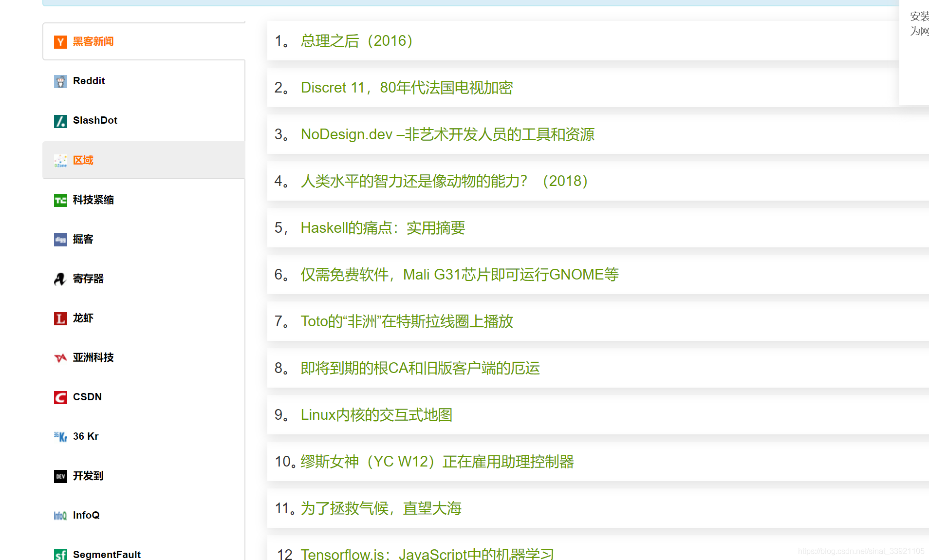Select the 龙虾 source tab

pyautogui.click(x=144, y=318)
